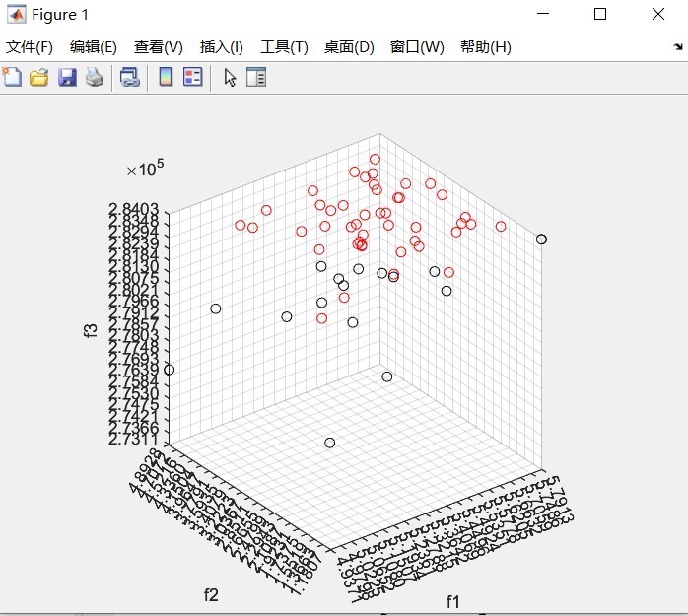Viewport: 688px width, 616px height.
Task: Open the Property Inspector icon
Action: 256,77
